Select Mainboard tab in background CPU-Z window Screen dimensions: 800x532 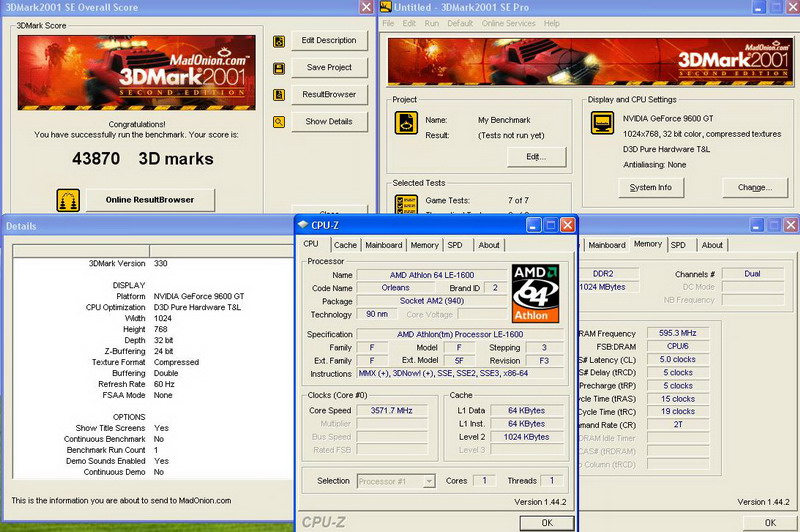point(607,245)
